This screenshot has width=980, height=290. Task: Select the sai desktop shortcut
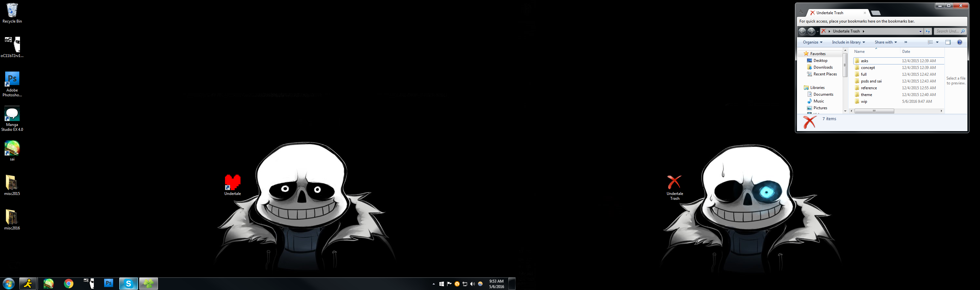click(x=12, y=151)
